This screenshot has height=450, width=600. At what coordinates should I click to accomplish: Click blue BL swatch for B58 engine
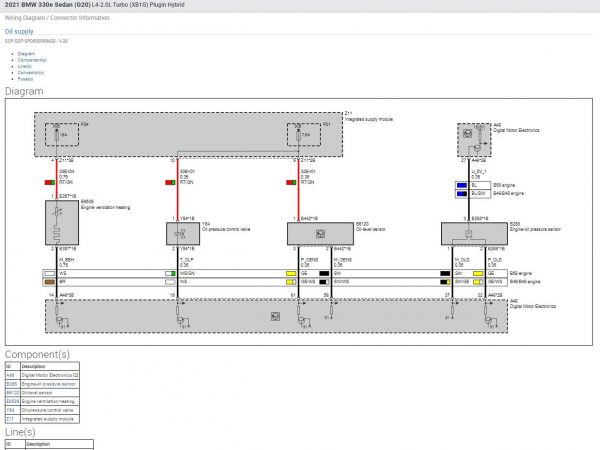point(462,185)
